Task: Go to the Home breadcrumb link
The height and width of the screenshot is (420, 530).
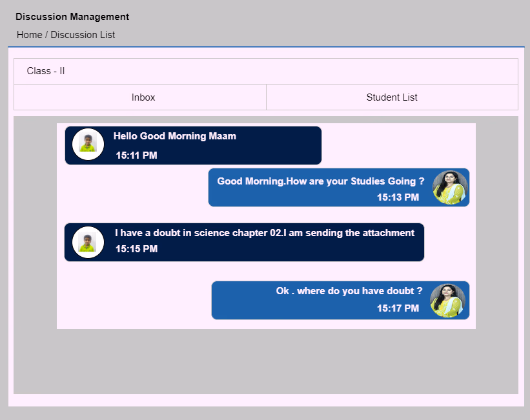Action: [x=30, y=35]
